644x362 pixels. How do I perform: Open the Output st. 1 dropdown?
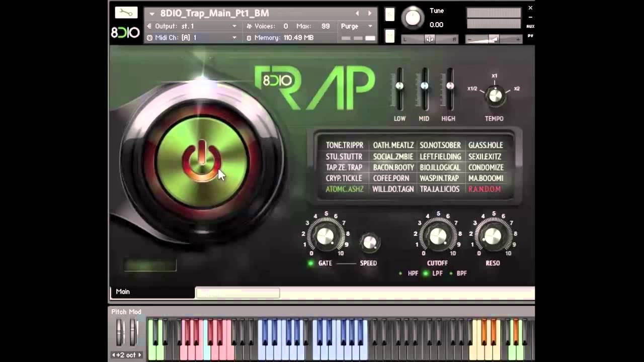click(234, 26)
